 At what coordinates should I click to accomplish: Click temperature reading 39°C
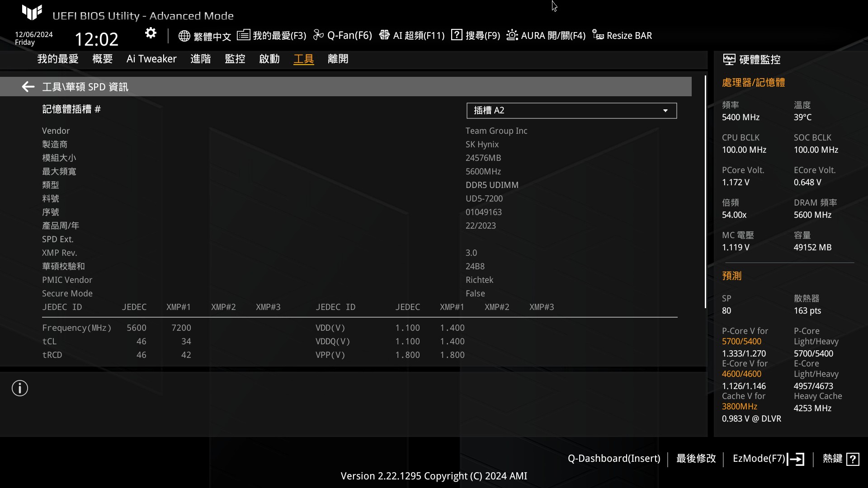[x=802, y=117]
